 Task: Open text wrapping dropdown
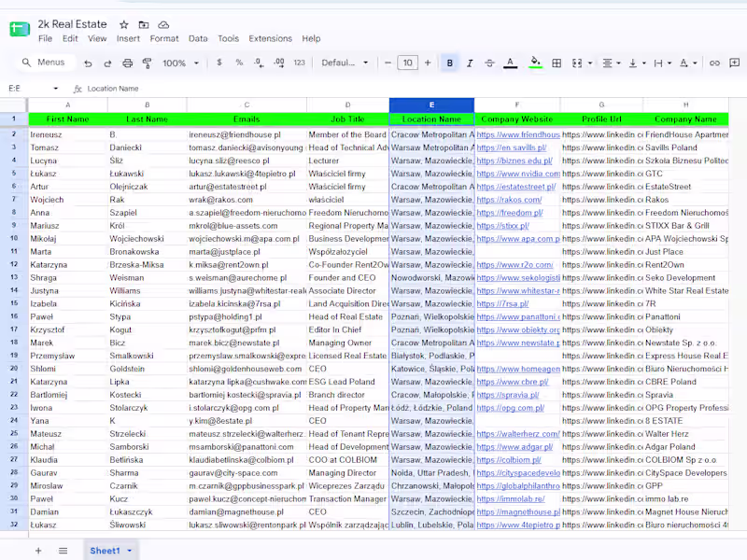click(663, 63)
